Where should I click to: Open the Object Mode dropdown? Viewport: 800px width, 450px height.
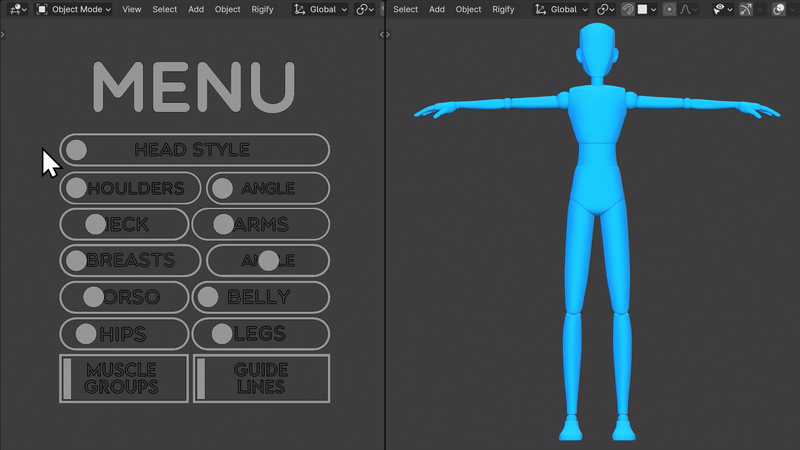click(x=73, y=9)
